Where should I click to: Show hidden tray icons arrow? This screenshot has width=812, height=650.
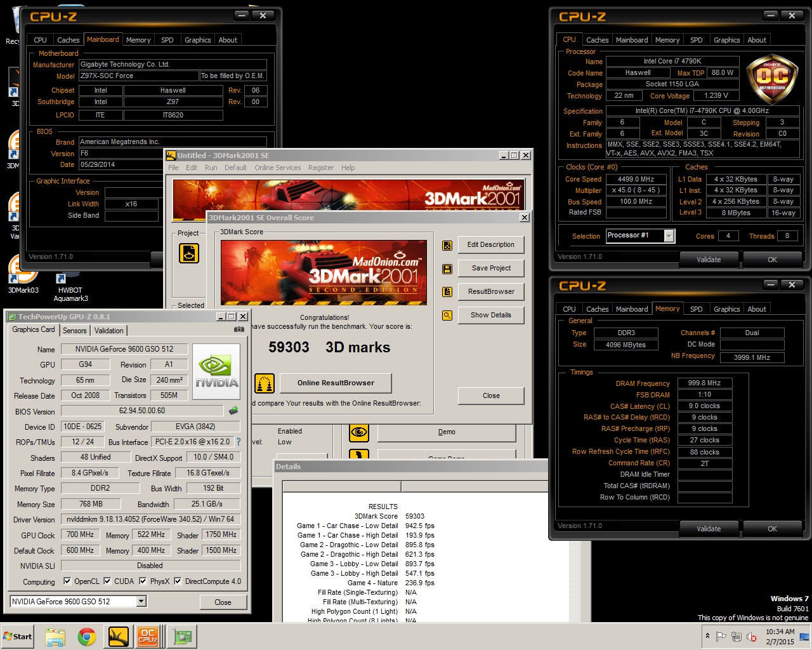click(707, 636)
